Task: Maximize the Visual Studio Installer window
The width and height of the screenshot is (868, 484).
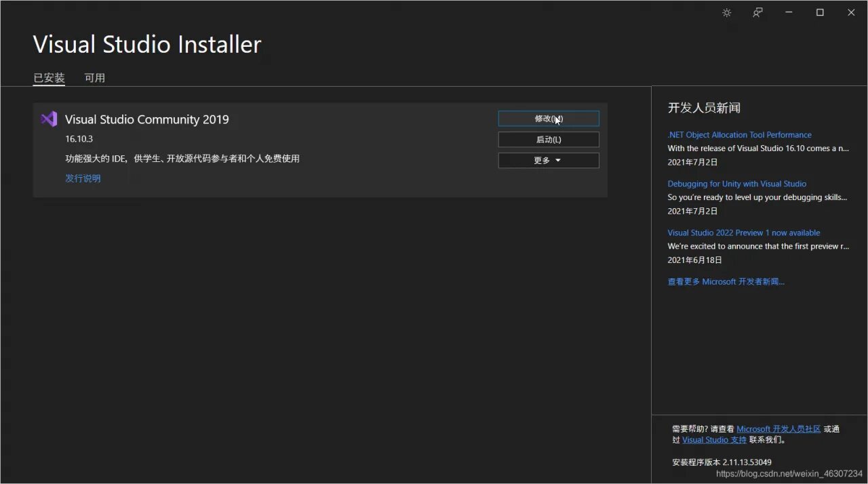Action: click(x=820, y=13)
